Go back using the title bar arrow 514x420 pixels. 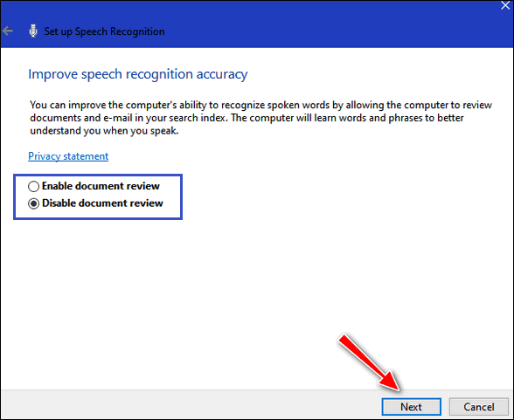pos(8,31)
